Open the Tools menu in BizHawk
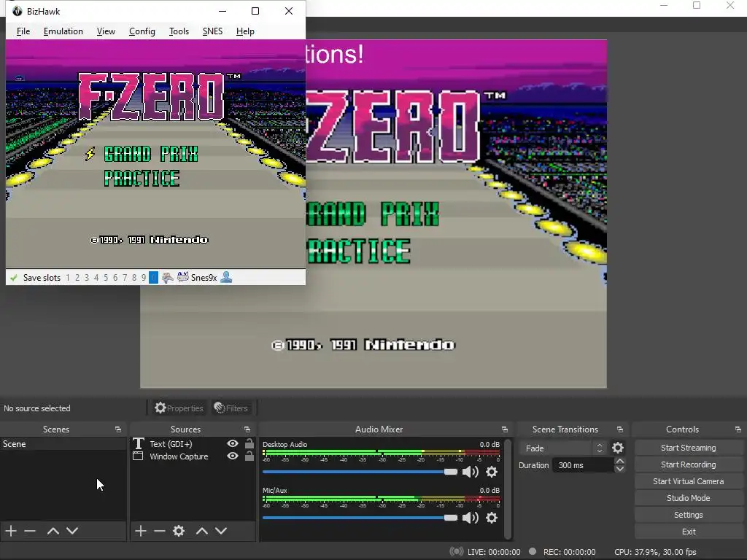747x560 pixels. 179,31
